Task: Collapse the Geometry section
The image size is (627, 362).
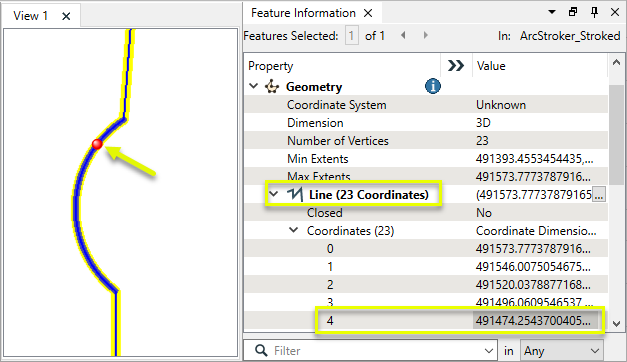Action: (x=254, y=86)
